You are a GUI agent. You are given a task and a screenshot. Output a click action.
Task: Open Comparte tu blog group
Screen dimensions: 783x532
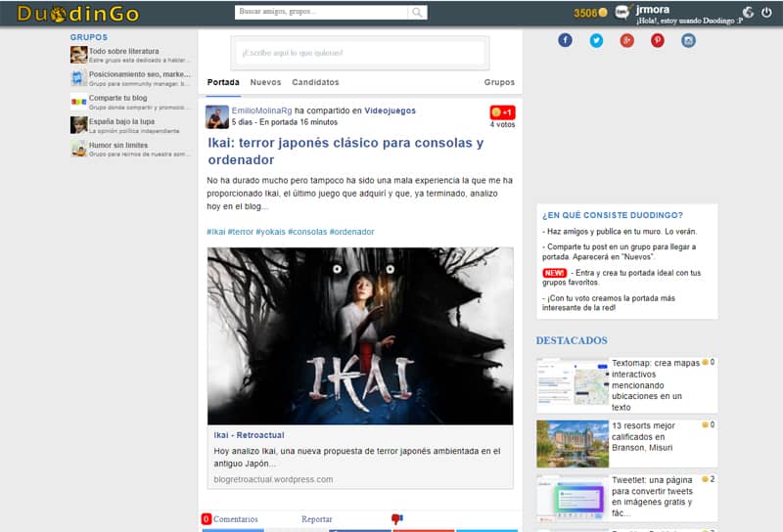[117, 98]
